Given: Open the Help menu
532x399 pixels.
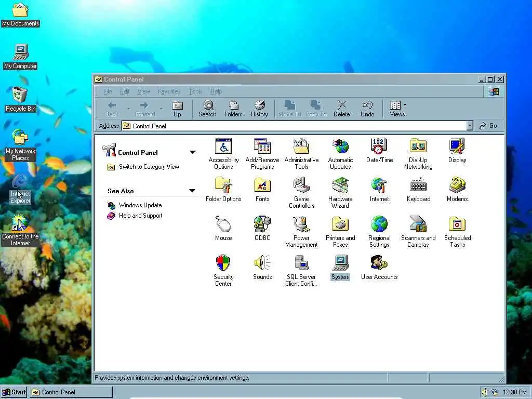Looking at the screenshot, I should [x=216, y=91].
